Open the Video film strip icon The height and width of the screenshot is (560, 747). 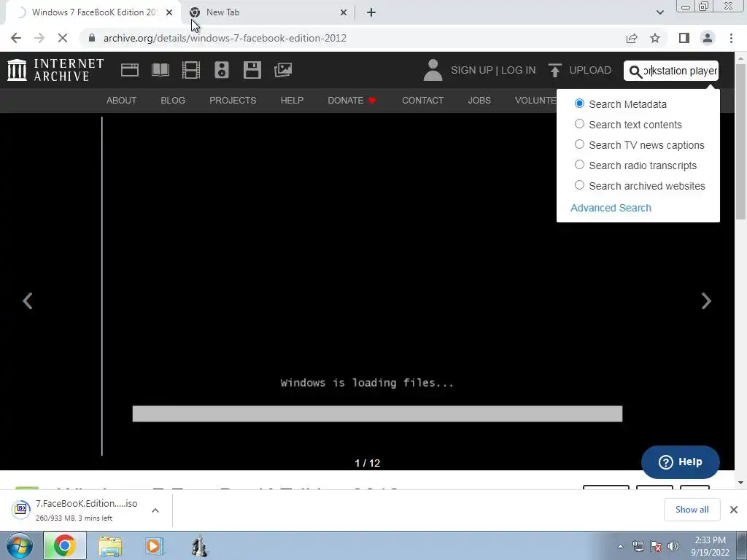tap(191, 70)
